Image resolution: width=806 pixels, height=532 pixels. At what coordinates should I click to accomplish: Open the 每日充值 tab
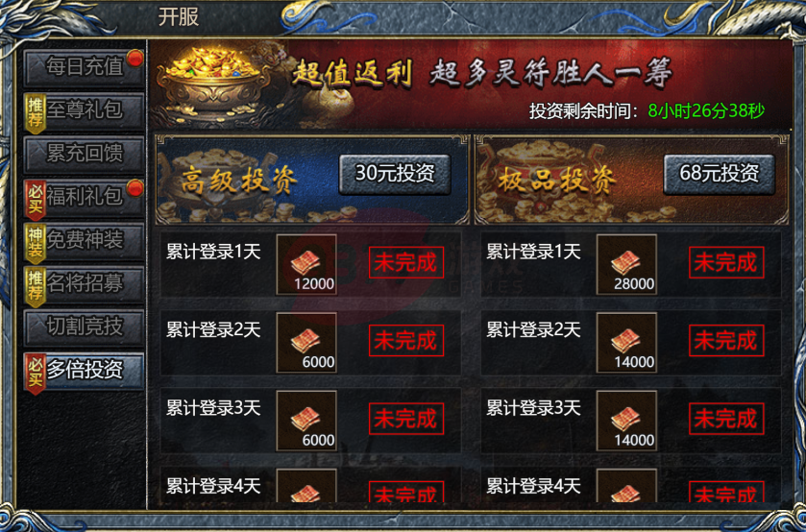click(x=84, y=67)
